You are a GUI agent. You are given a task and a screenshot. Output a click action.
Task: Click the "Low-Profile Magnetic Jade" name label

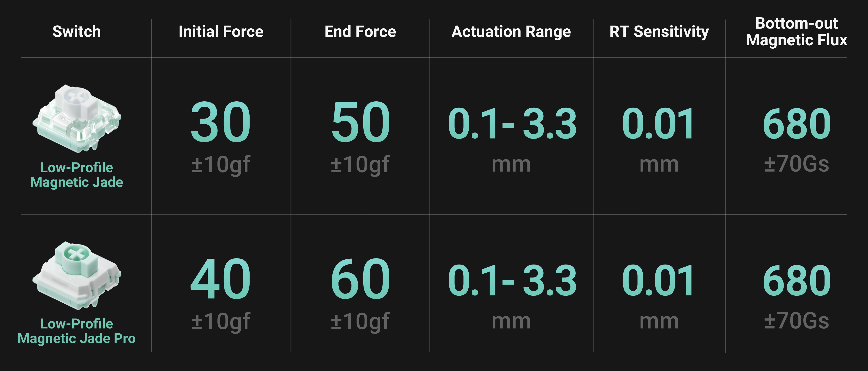pos(77,175)
